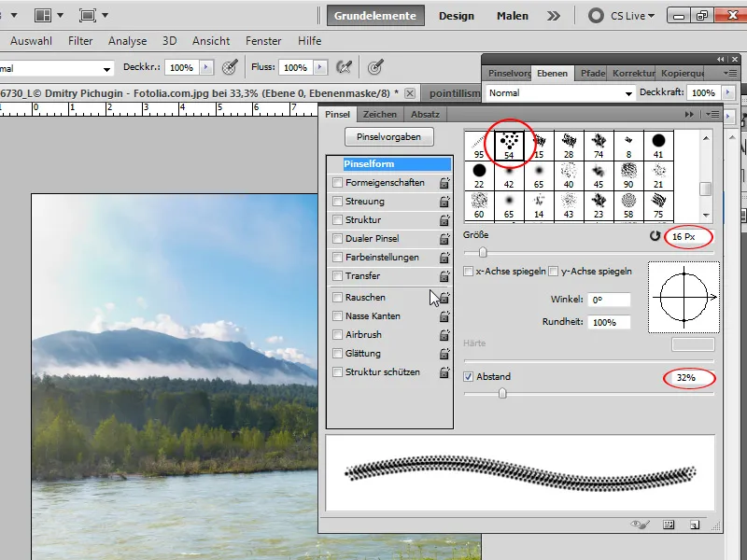
Task: Uncheck the Abstand checkbox
Action: click(x=469, y=377)
